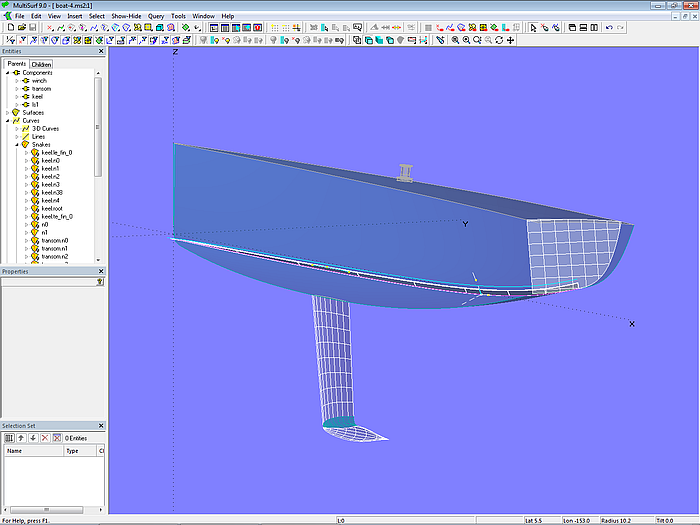This screenshot has width=700, height=525.
Task: Open the Show-Hide menu
Action: pyautogui.click(x=126, y=16)
